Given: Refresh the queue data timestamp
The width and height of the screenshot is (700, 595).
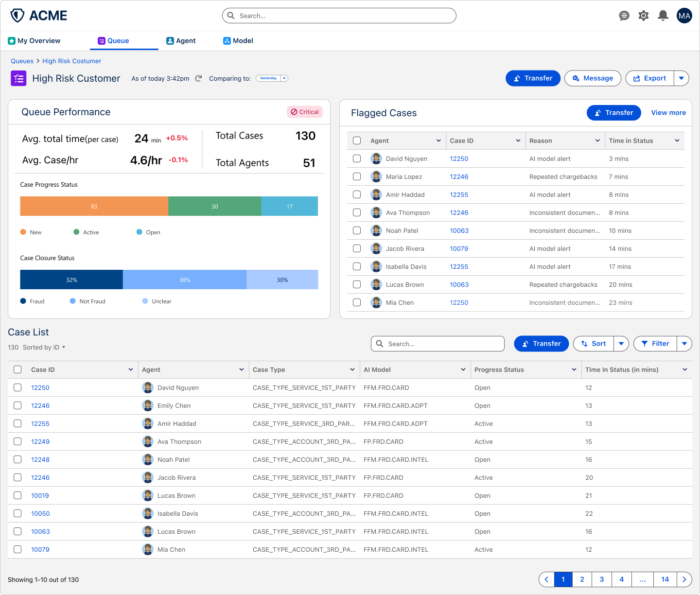Looking at the screenshot, I should tap(198, 78).
